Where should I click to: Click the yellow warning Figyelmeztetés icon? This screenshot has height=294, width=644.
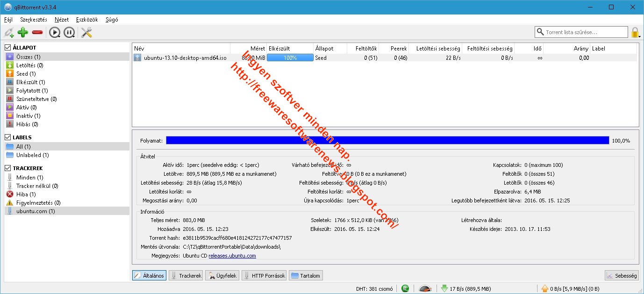tap(10, 203)
